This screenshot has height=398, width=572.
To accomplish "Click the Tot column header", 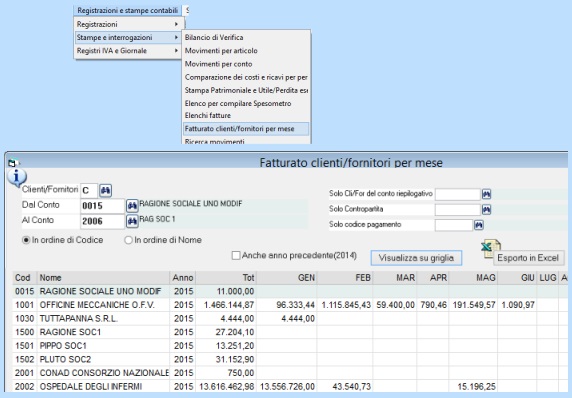I will tap(226, 278).
